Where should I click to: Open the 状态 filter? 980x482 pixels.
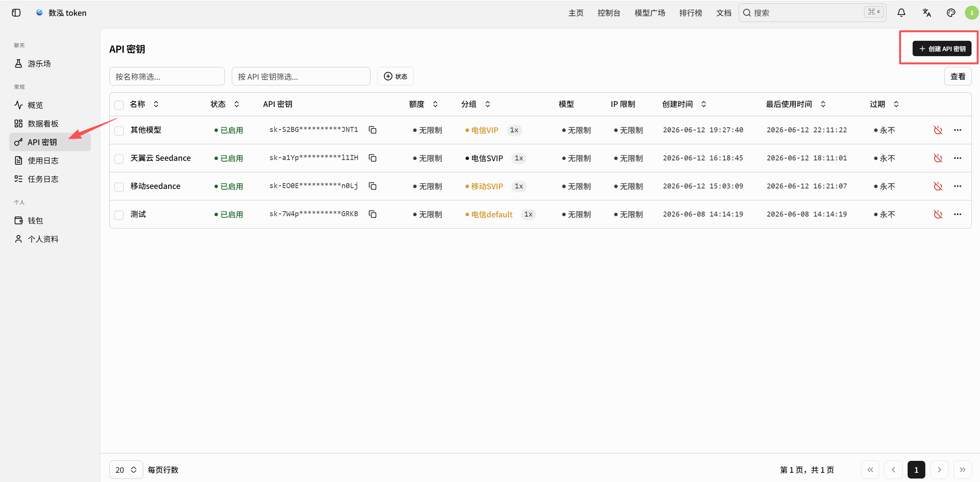point(395,76)
